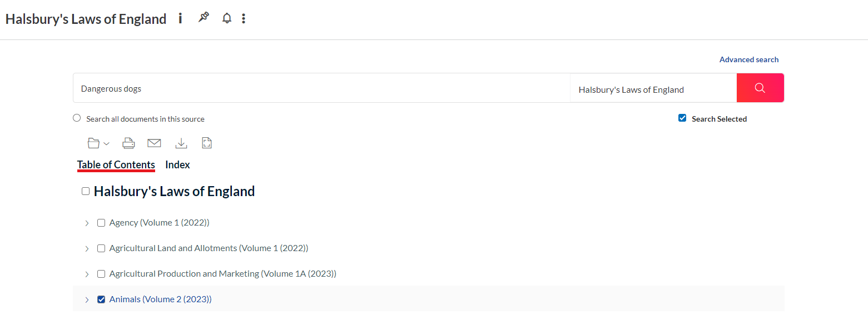Expand the Agency (Volume 1) section

[87, 223]
